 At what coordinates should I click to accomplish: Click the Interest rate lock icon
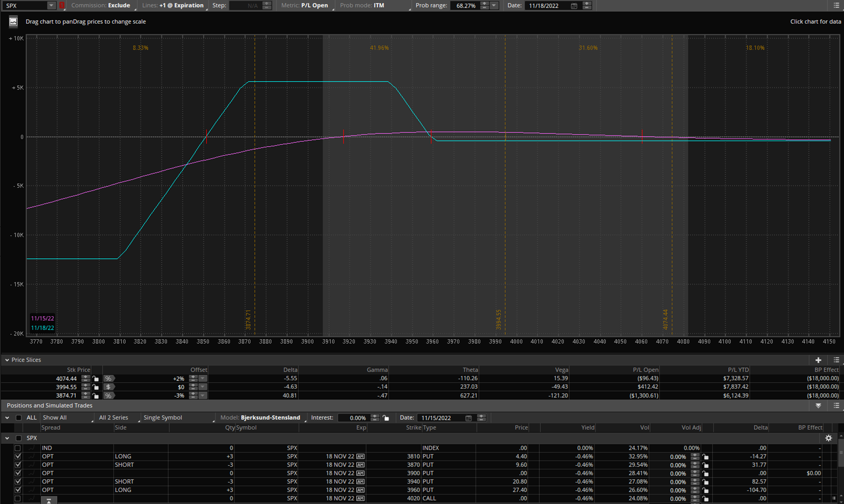coord(386,418)
